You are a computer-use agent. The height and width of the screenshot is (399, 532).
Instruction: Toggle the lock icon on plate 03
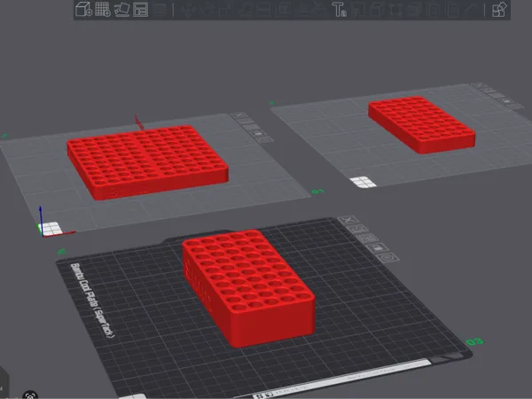click(x=378, y=247)
